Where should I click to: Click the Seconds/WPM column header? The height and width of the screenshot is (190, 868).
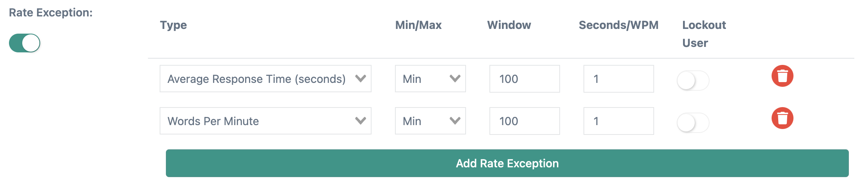click(618, 25)
